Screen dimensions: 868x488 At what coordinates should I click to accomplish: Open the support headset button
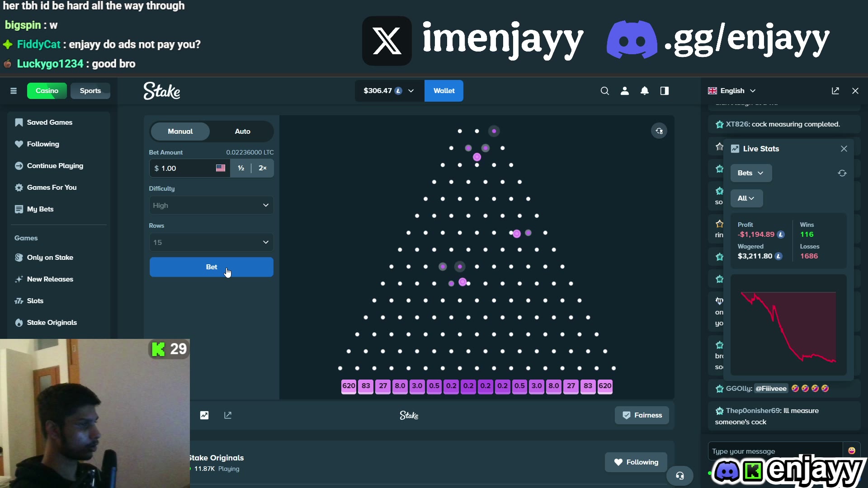(680, 475)
